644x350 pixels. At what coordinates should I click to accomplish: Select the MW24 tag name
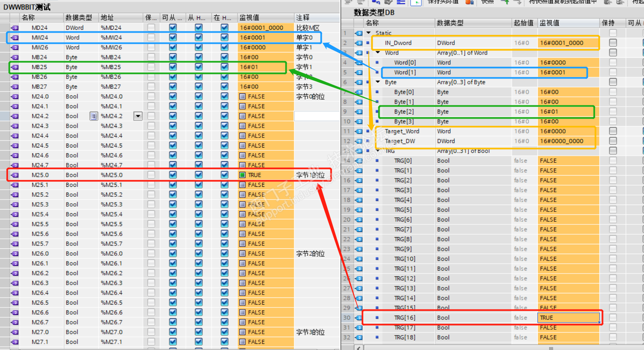[40, 38]
